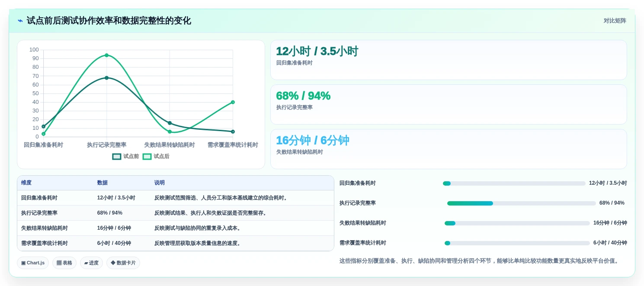Click the 进度 tag chip

91,263
